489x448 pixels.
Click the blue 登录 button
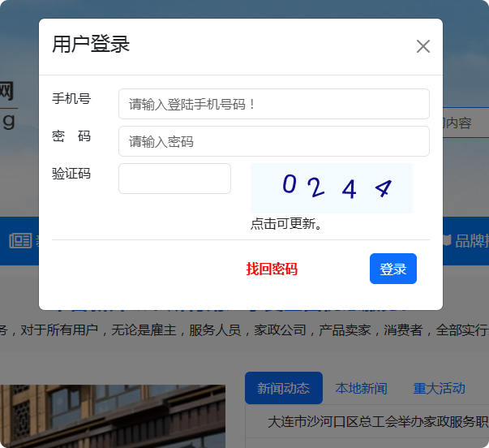[x=393, y=269]
